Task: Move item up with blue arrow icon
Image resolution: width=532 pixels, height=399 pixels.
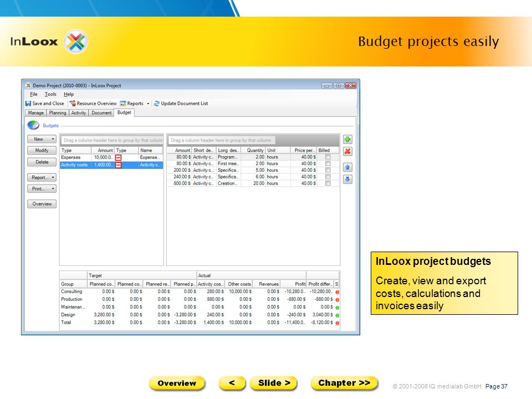Action: [x=347, y=167]
